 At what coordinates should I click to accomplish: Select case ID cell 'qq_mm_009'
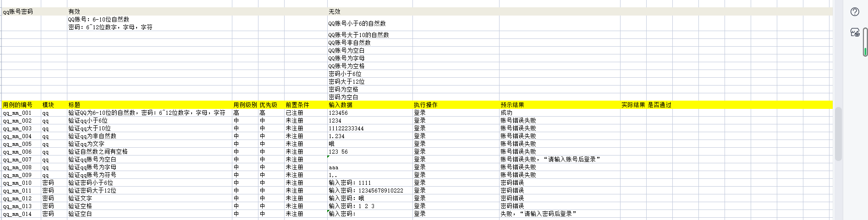click(22, 175)
